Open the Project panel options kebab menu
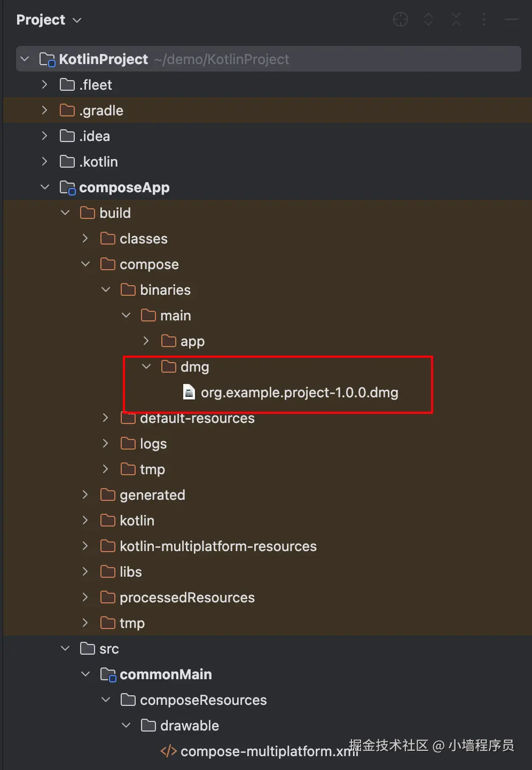532x770 pixels. point(484,20)
